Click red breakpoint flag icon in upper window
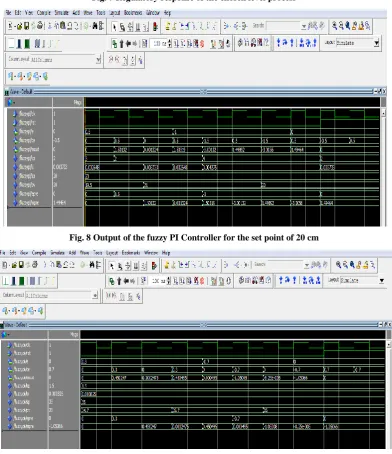The height and width of the screenshot is (454, 392). 155,27
